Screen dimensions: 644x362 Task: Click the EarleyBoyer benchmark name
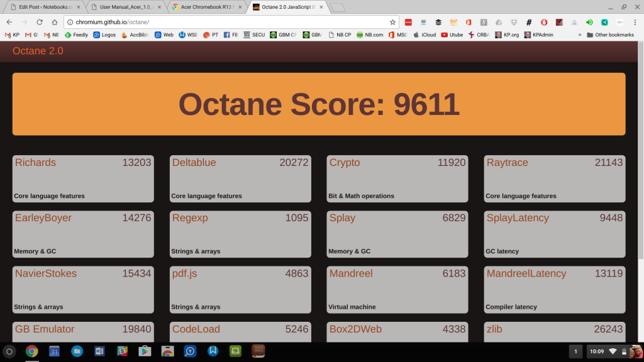[x=43, y=218]
